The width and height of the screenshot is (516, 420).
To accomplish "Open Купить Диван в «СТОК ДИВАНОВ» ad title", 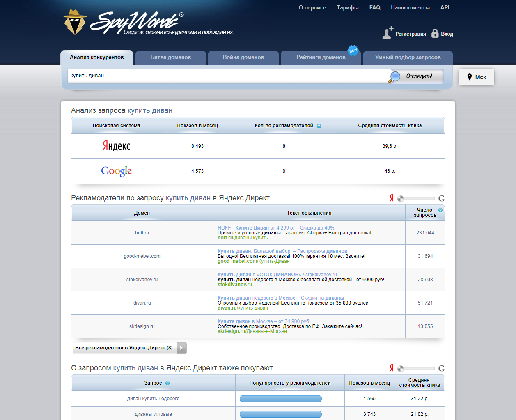I will pyautogui.click(x=277, y=275).
